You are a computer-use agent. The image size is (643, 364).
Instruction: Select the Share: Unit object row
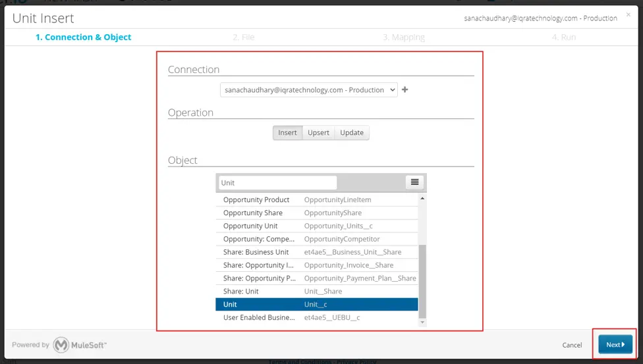[x=317, y=292]
